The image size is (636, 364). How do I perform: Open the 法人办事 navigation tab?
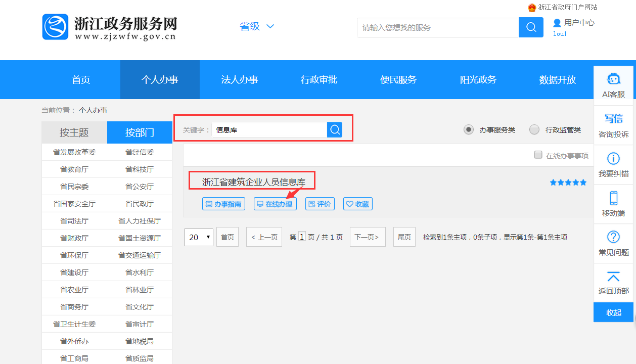(x=240, y=80)
